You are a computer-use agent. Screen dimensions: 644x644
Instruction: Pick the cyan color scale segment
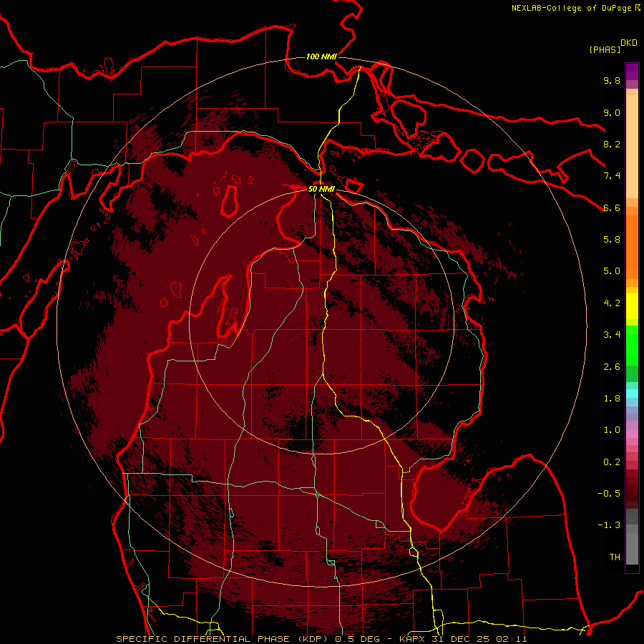pos(632,393)
